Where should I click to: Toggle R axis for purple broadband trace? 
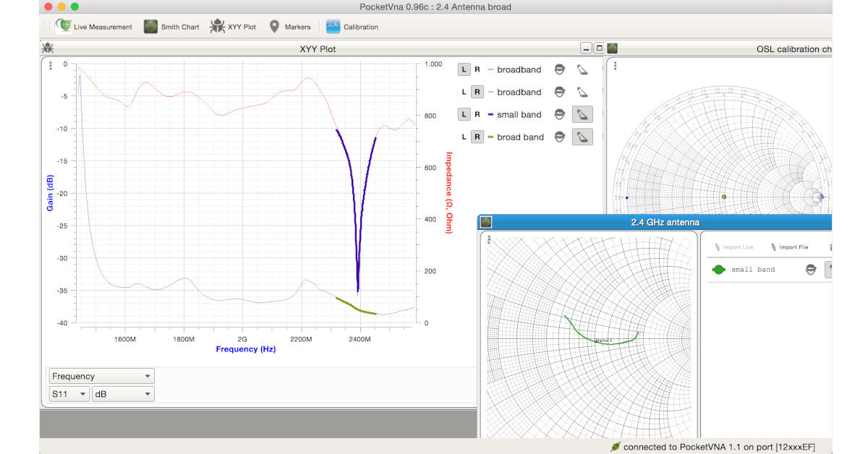(x=477, y=93)
